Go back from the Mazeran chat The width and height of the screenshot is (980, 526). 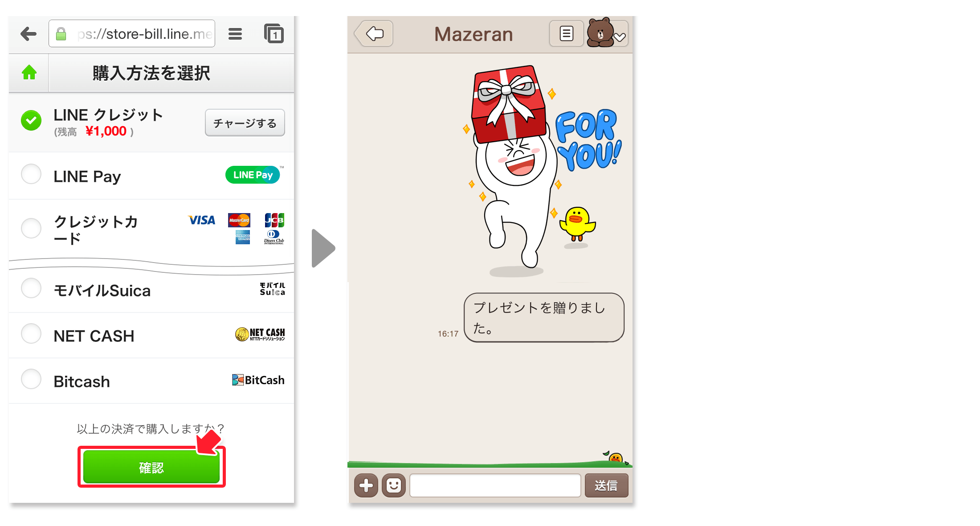374,33
